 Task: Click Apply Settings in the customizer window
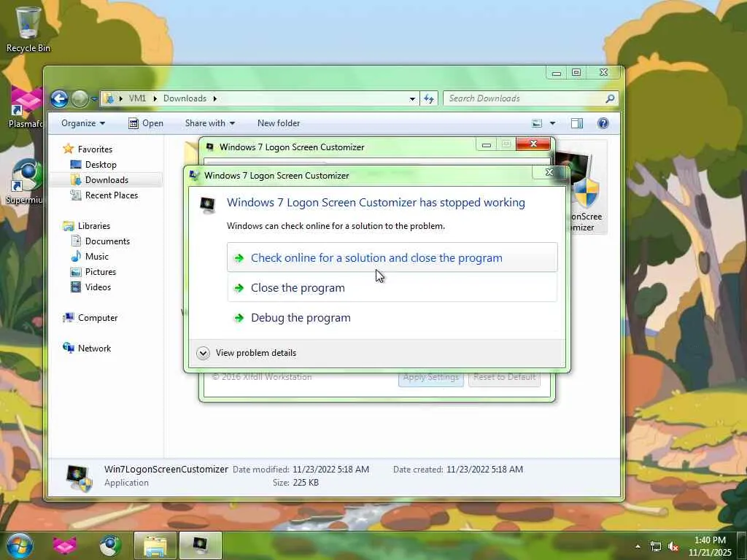click(430, 378)
